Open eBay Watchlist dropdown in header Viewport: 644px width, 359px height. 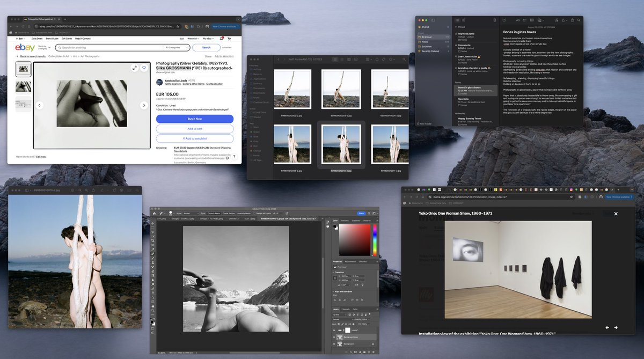(193, 39)
